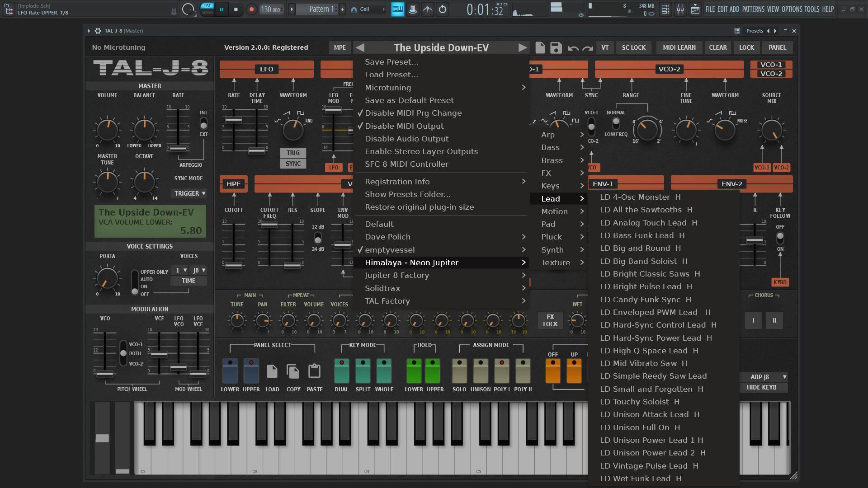
Task: Click the SC LOCK button
Action: [x=633, y=47]
